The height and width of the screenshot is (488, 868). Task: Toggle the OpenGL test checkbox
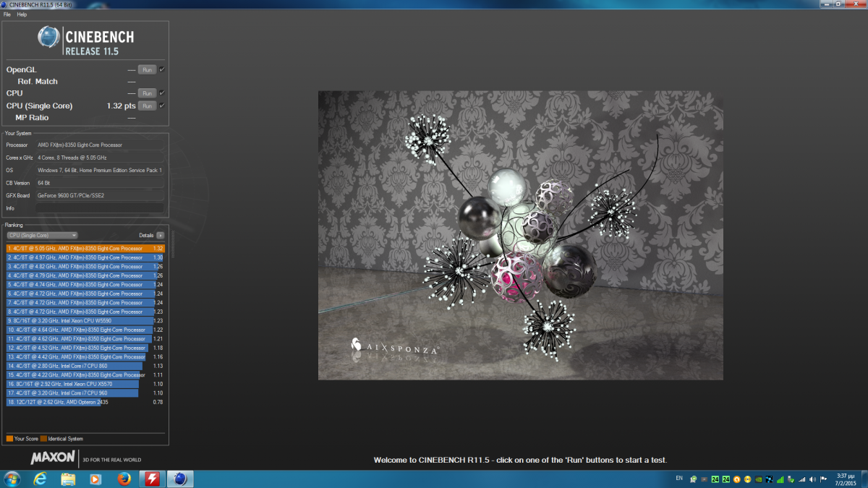[162, 69]
